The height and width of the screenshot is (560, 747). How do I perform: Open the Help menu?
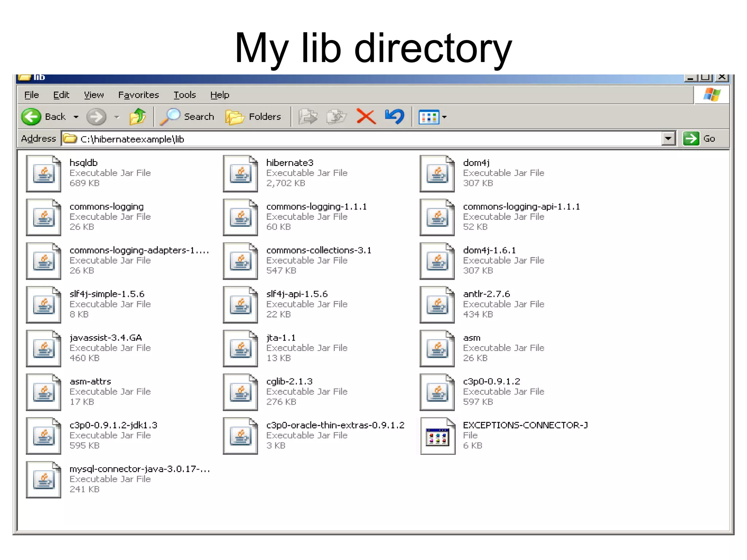point(220,95)
